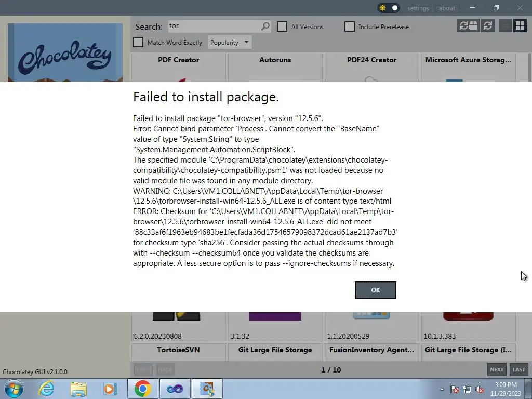The image size is (532, 399).
Task: Click the refresh packages icon
Action: pos(487,25)
